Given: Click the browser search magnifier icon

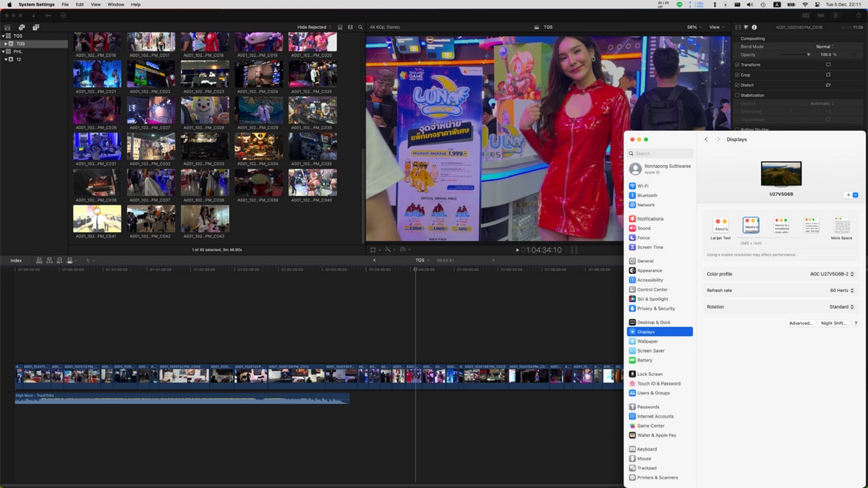Looking at the screenshot, I should (360, 27).
